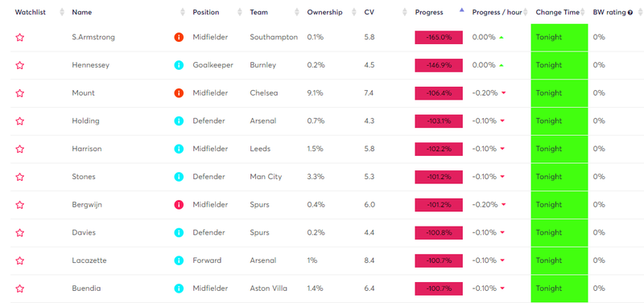Open the Bergwijn red info icon
This screenshot has height=303, width=644.
(x=179, y=205)
